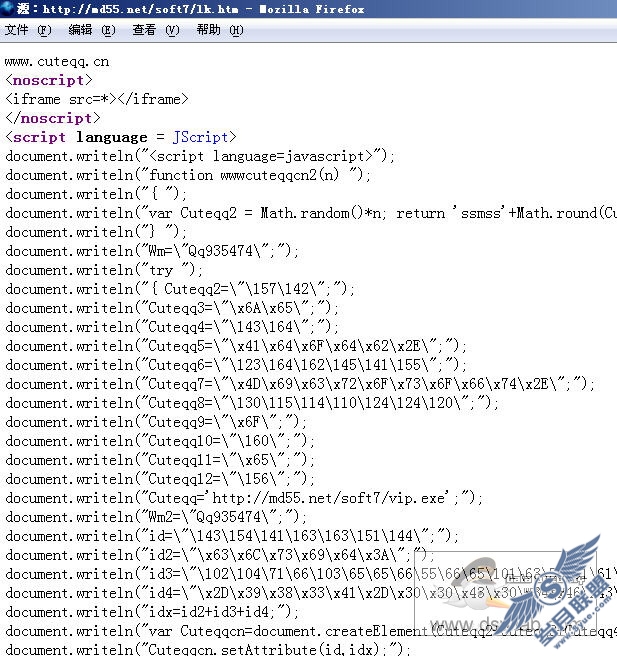The image size is (617, 656).
Task: Click the opening <noscript> tag line
Action: [49, 80]
